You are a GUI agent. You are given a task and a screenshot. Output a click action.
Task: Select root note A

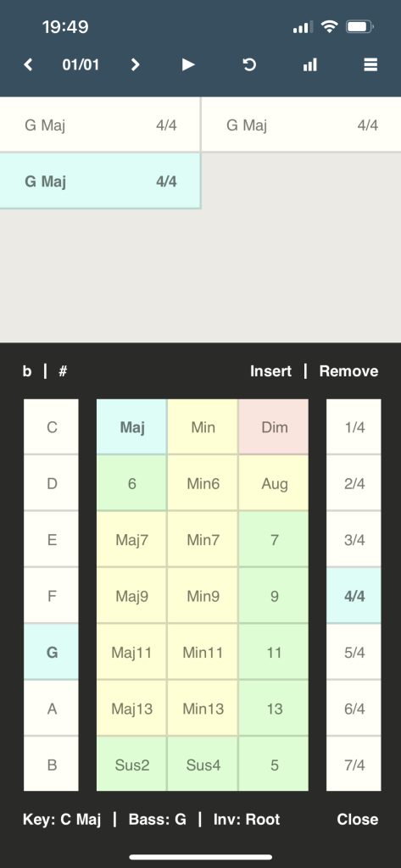52,708
